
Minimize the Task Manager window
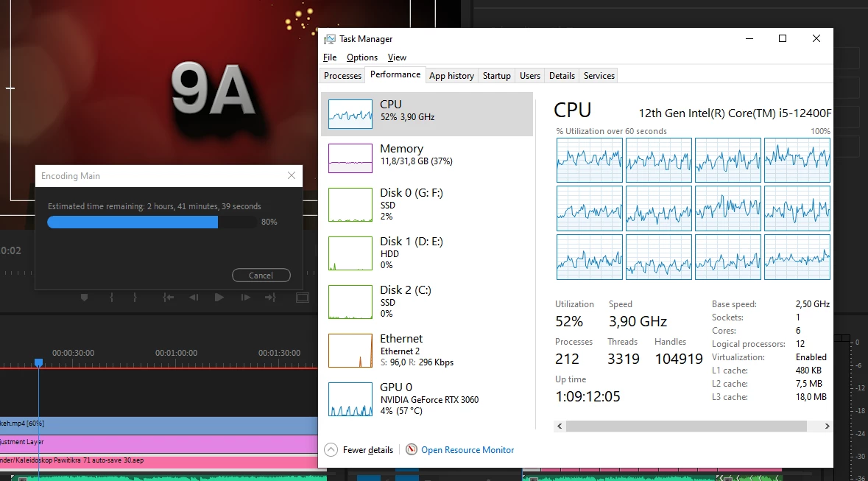pyautogui.click(x=749, y=39)
